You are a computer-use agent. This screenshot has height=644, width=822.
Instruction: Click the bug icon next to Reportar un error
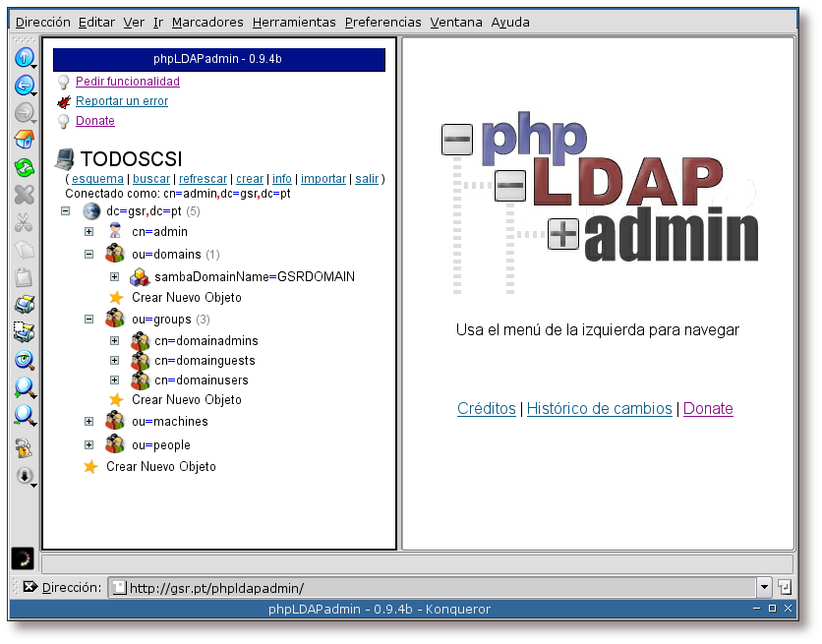click(63, 101)
